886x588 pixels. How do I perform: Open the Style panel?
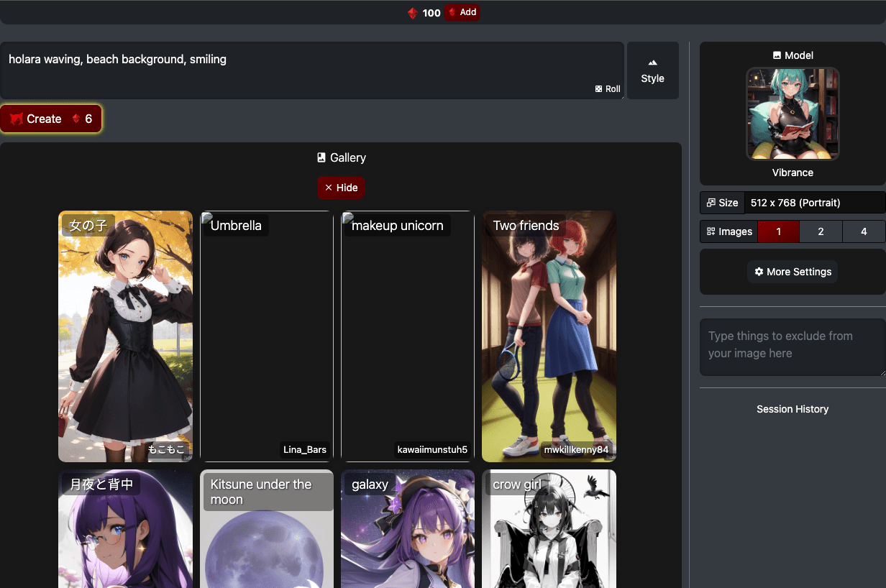tap(653, 70)
